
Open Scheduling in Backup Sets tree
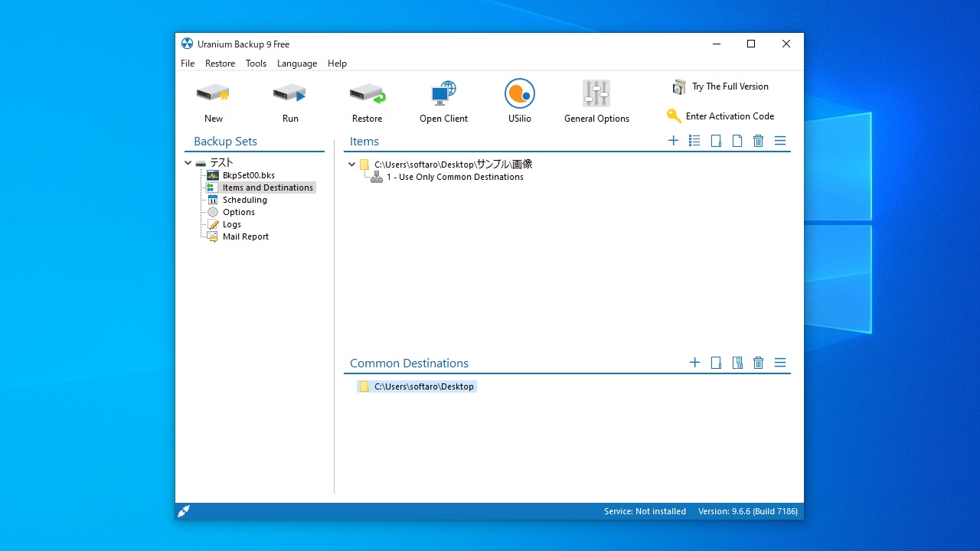pos(245,200)
